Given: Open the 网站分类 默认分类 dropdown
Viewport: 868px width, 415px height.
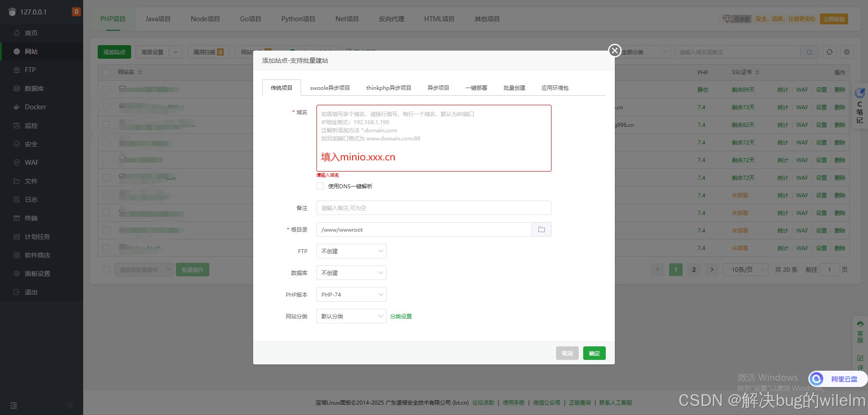Looking at the screenshot, I should point(351,316).
